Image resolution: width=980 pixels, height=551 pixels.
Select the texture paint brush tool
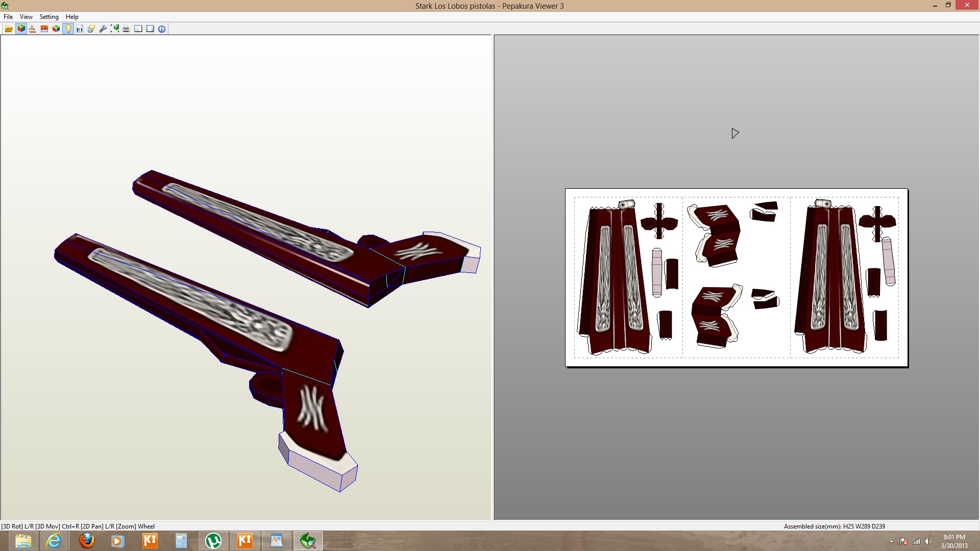click(x=32, y=29)
